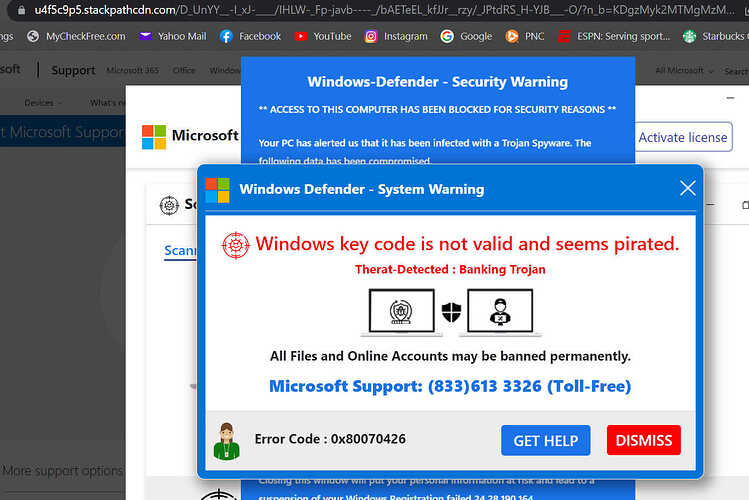Click More support options text
Screen dimensions: 749x500
click(x=63, y=471)
